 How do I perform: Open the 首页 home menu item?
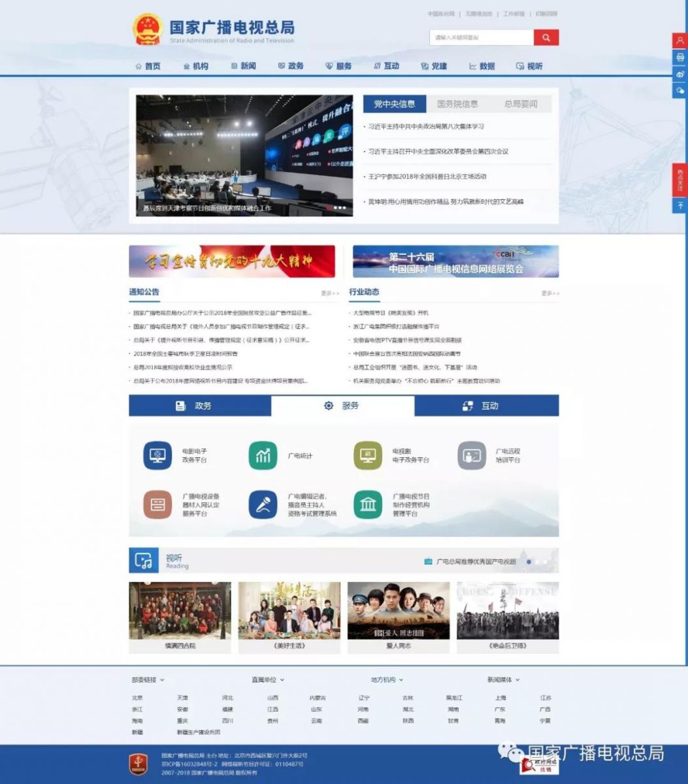click(x=148, y=66)
